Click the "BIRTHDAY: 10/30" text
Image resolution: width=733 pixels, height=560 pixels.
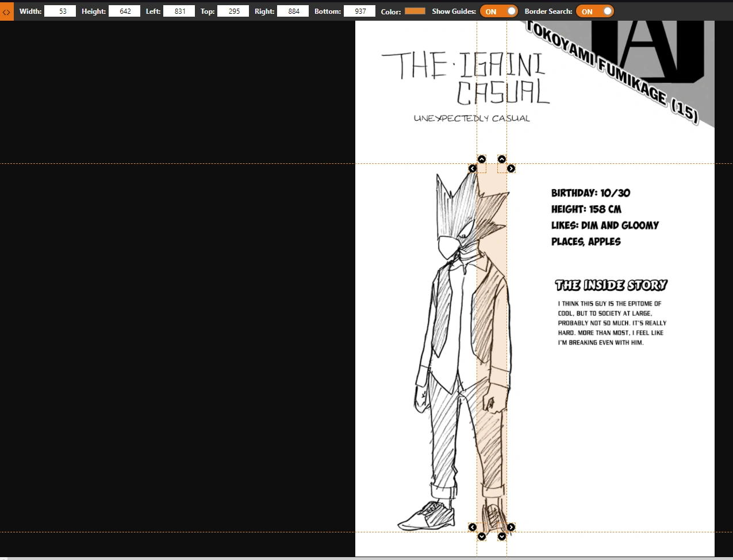[590, 193]
